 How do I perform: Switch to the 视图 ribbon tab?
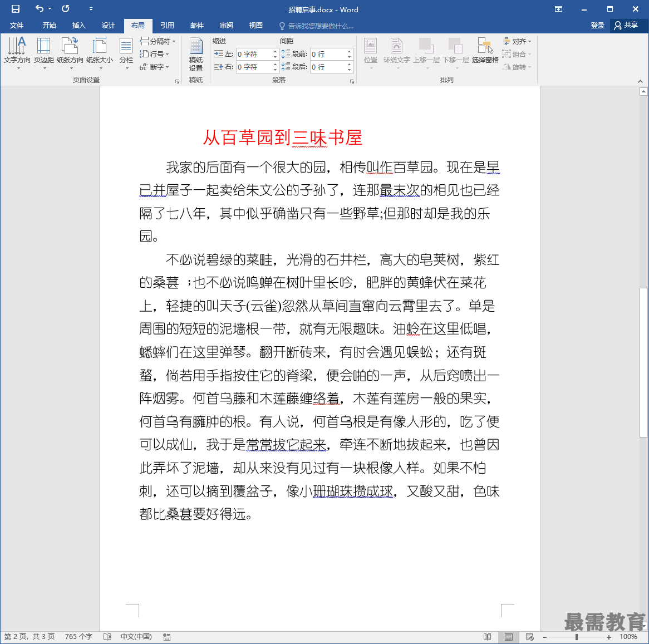(256, 25)
